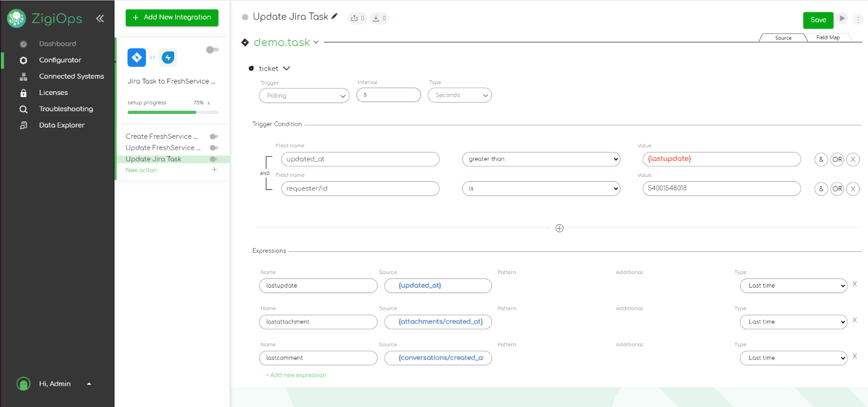This screenshot has height=407, width=868.
Task: Click the setup progress bar
Action: pos(173,112)
